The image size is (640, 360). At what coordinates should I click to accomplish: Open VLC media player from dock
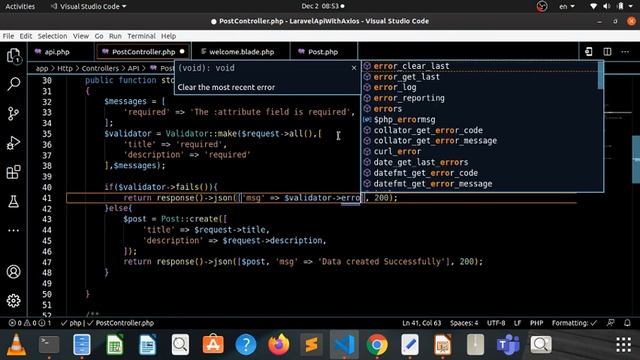(x=16, y=345)
